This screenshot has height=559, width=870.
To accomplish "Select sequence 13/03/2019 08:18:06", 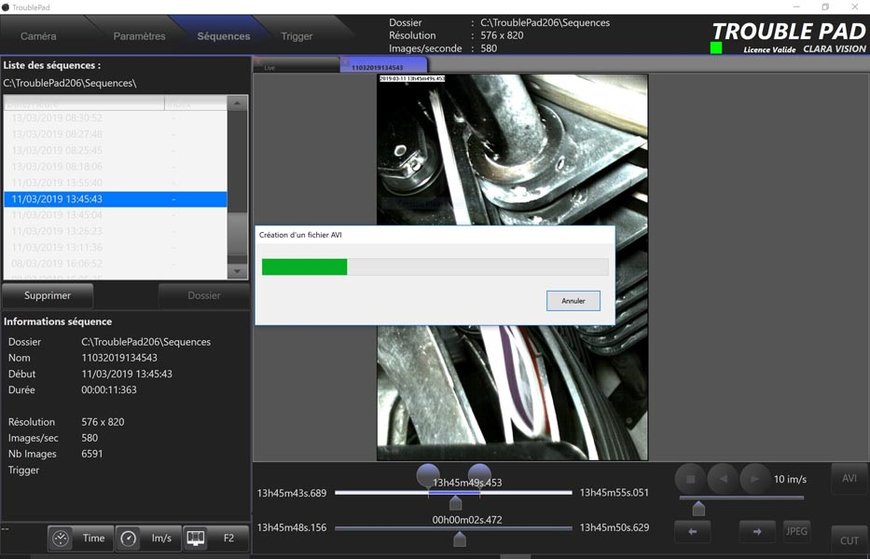I will coord(115,166).
